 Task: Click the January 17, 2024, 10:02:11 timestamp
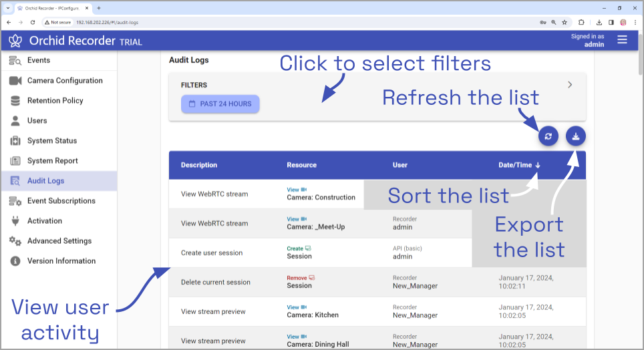[526, 283]
